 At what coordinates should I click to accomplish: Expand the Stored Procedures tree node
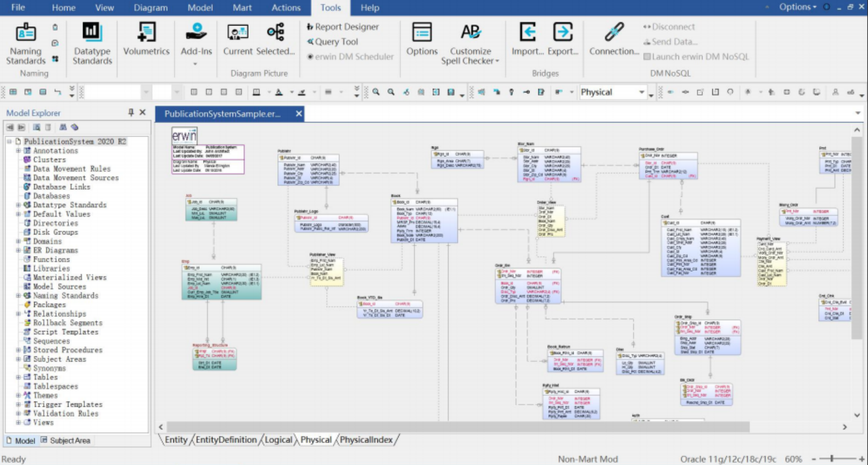point(18,350)
